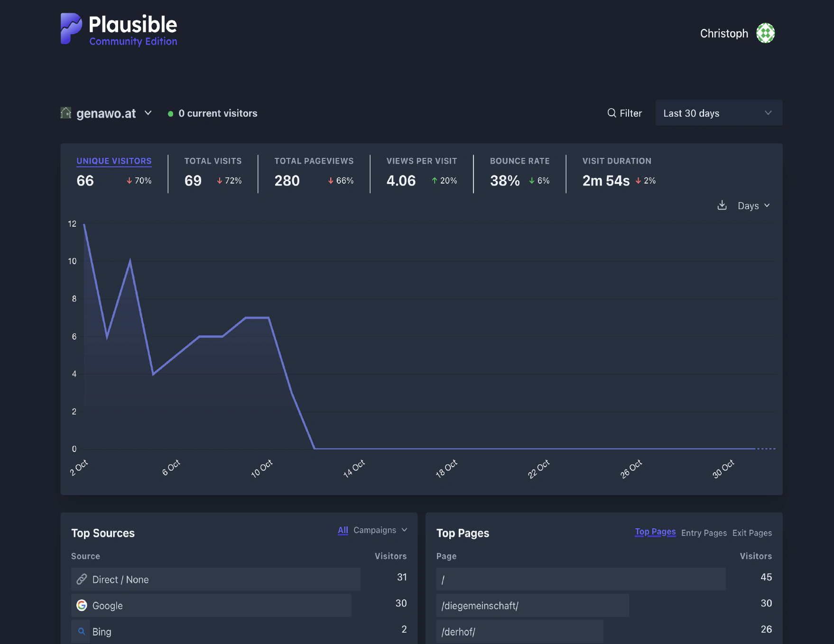
Task: Open the Days interval dropdown
Action: coord(752,205)
